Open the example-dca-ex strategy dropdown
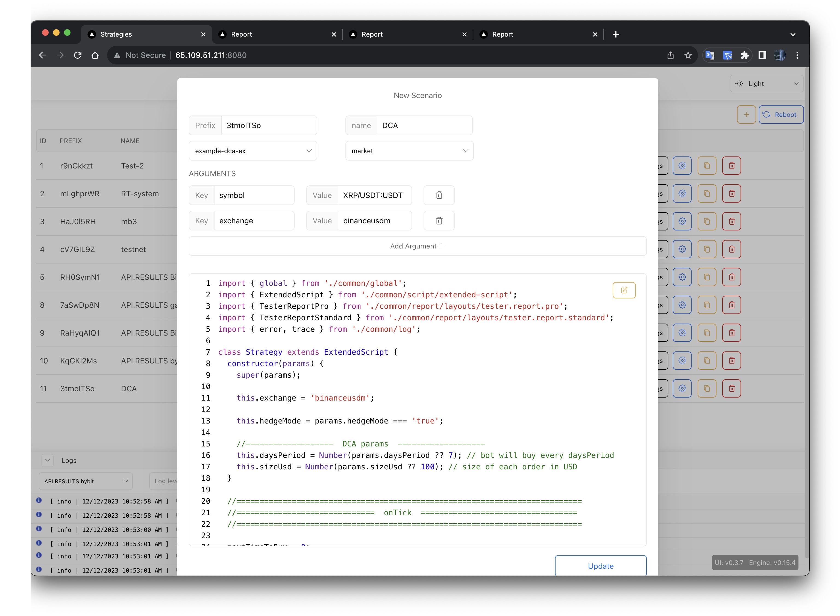This screenshot has width=840, height=616. [253, 151]
